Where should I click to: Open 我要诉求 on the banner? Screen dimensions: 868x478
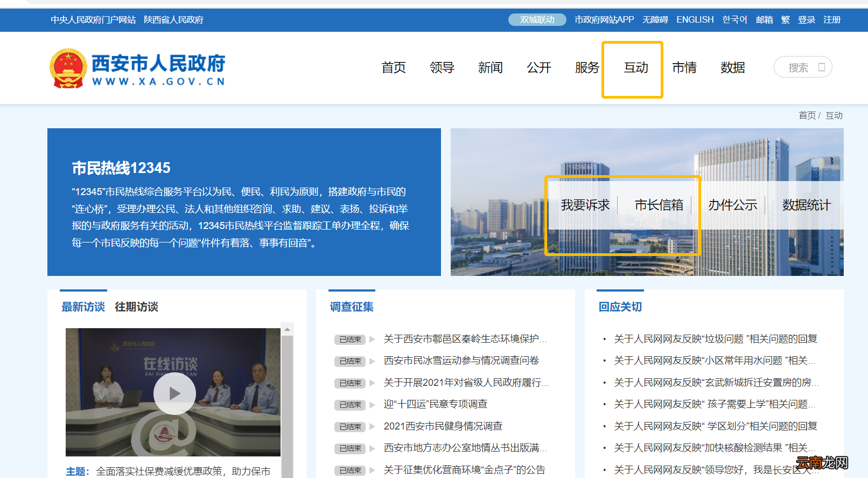coord(585,205)
